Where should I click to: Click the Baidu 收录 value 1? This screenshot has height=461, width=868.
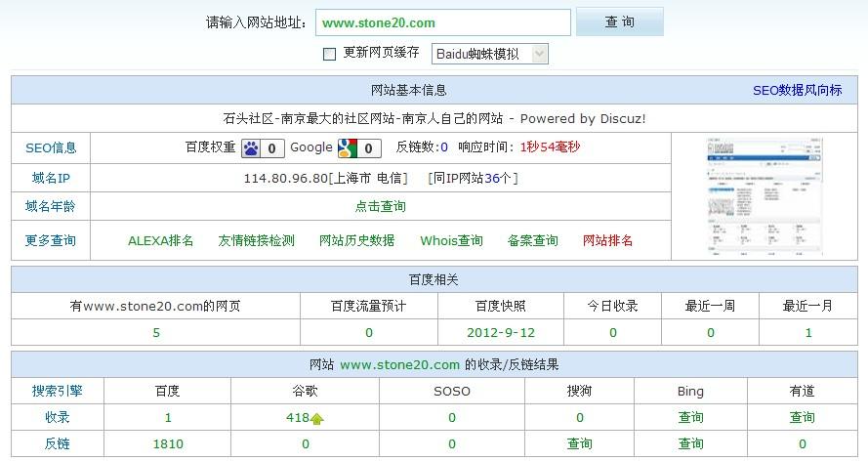pos(168,418)
